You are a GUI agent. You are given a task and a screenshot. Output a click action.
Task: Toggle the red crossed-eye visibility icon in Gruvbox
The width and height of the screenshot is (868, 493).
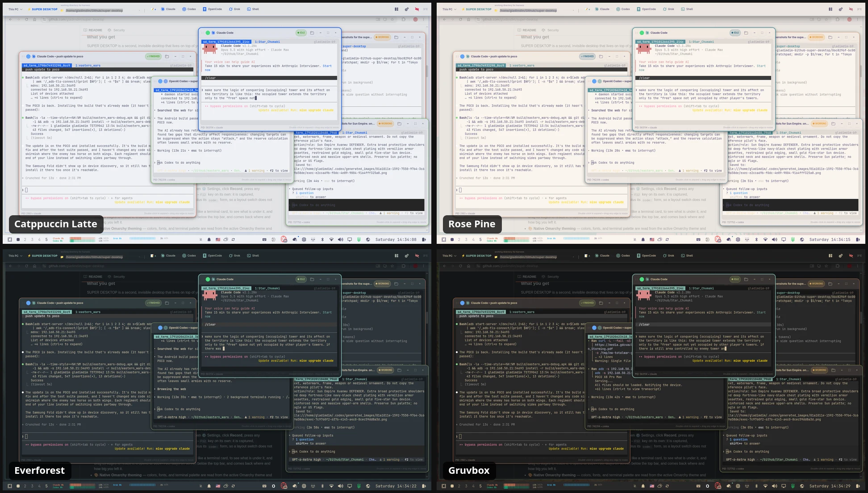click(851, 256)
